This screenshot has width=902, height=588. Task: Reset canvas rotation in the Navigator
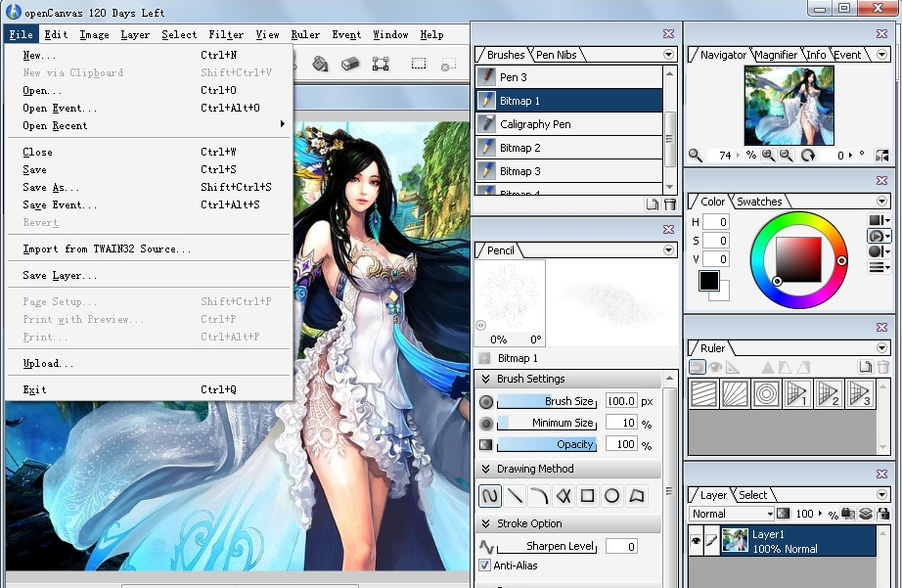tap(808, 156)
